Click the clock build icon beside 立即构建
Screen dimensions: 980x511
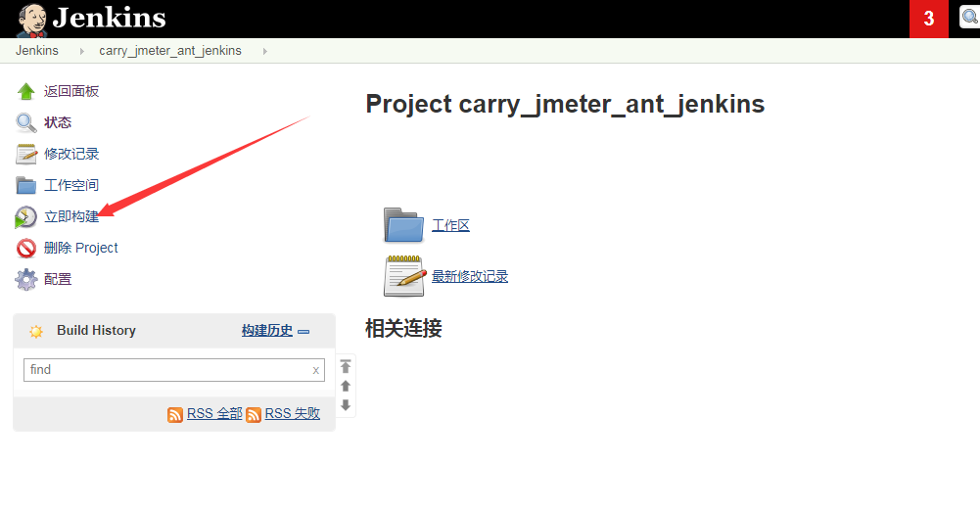tap(25, 216)
